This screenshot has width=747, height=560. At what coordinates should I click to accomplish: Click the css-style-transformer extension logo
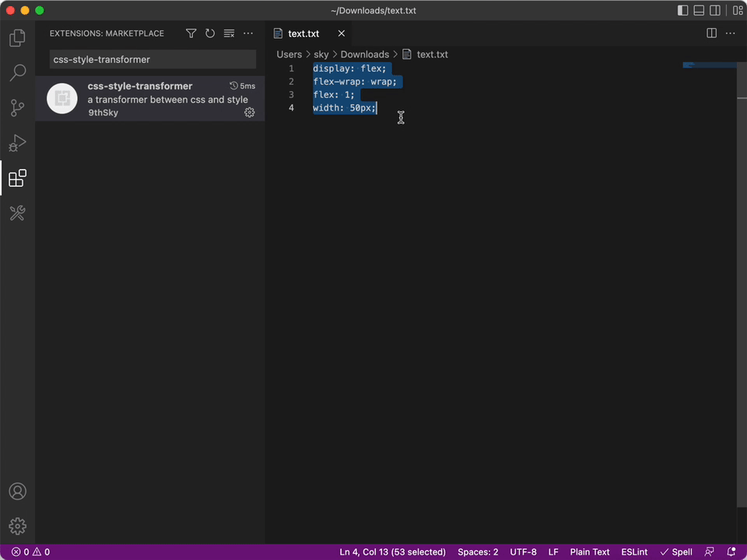tap(62, 99)
